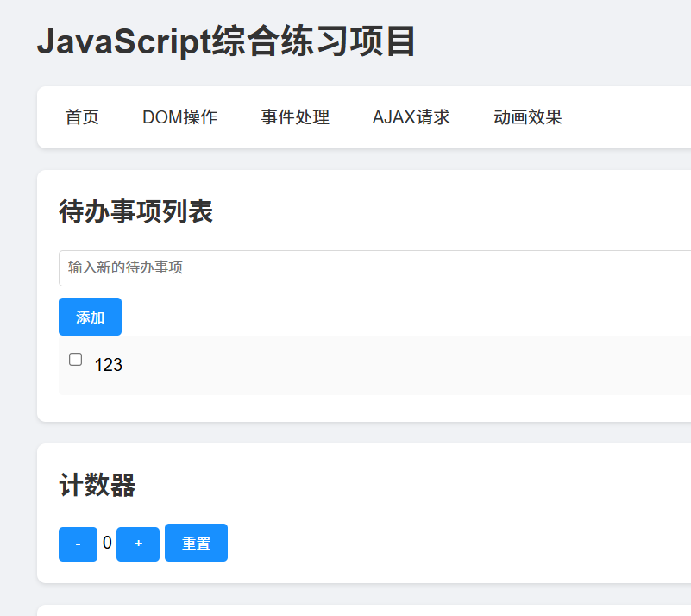Switch to the AJAX请求 page

click(x=411, y=117)
